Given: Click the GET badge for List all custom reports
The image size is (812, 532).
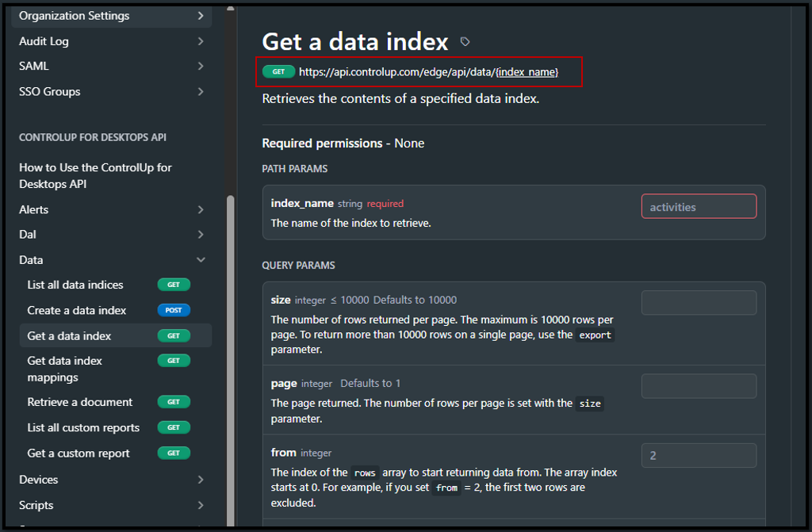Looking at the screenshot, I should coord(174,428).
